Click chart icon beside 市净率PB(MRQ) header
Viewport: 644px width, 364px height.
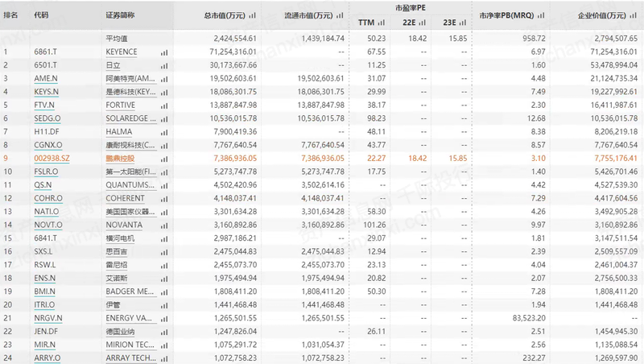541,15
